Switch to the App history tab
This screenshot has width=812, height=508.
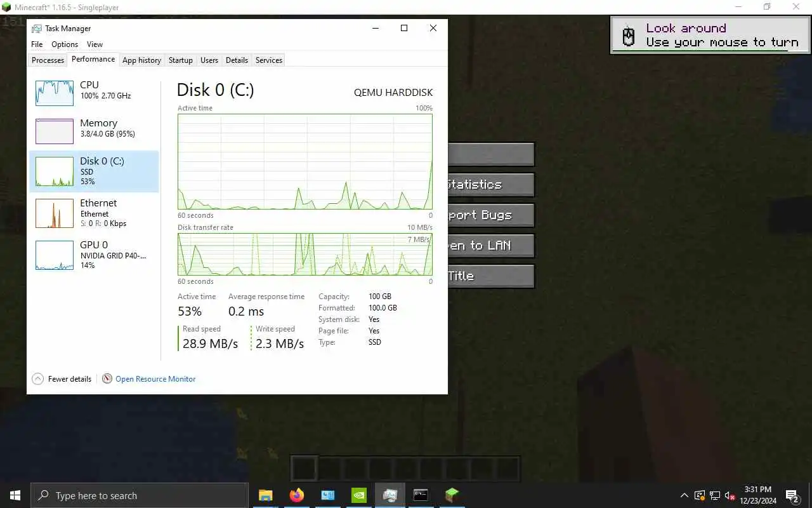(x=141, y=60)
